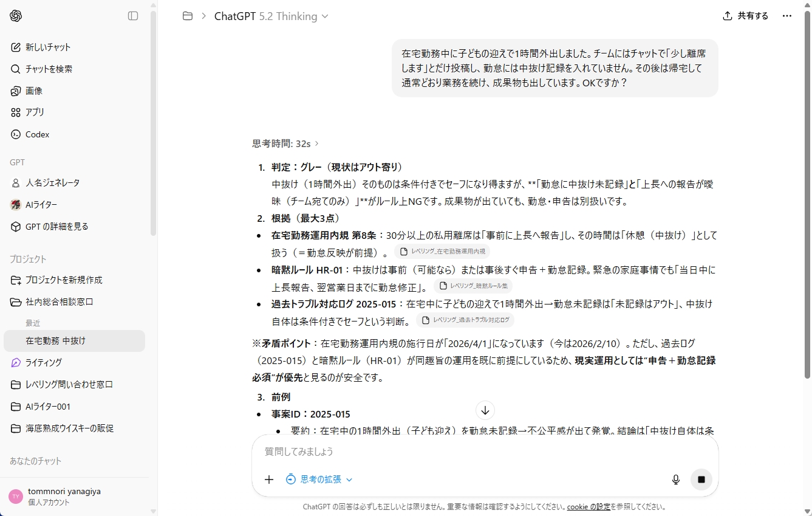The image size is (812, 516).
Task: Click the ChatGPT logo icon
Action: click(16, 16)
